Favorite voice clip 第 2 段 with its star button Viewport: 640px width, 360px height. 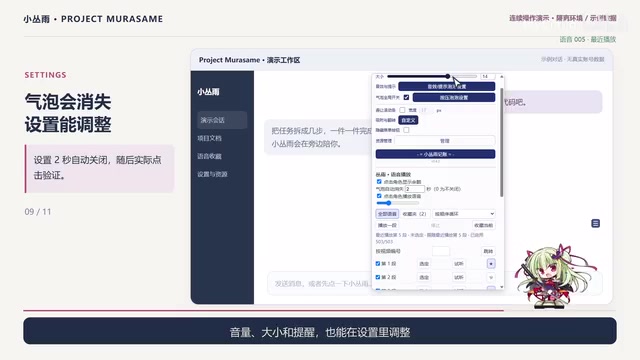pyautogui.click(x=491, y=277)
